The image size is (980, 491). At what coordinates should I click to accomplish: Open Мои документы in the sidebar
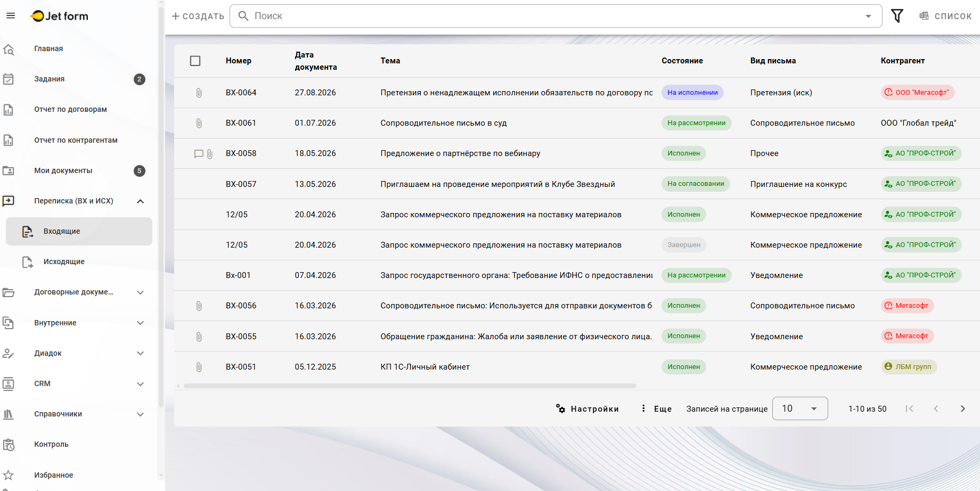click(63, 170)
